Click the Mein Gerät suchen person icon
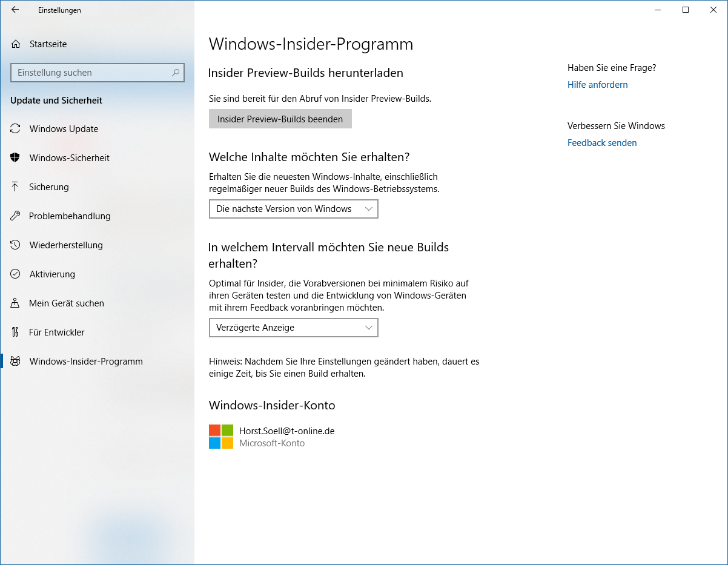728x565 pixels. [16, 303]
